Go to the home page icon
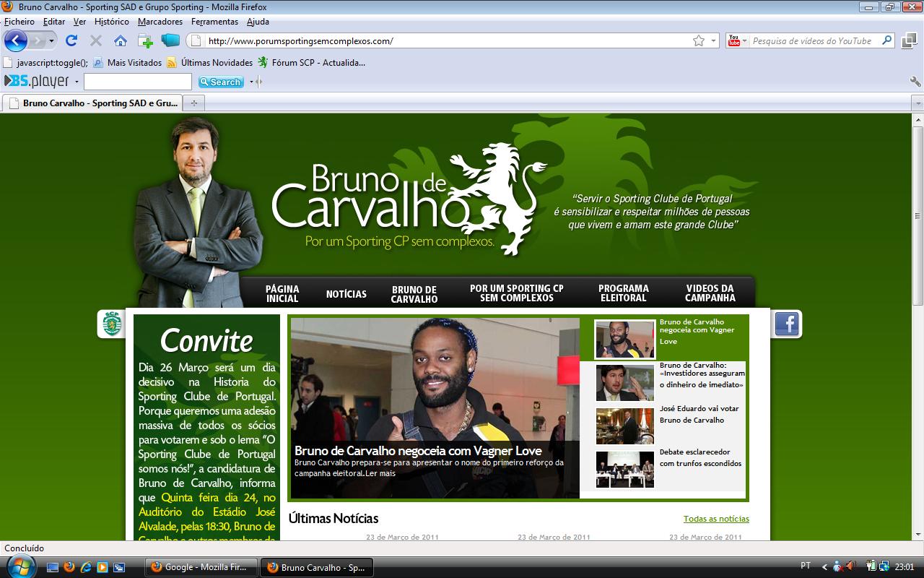This screenshot has width=924, height=578. pos(120,40)
